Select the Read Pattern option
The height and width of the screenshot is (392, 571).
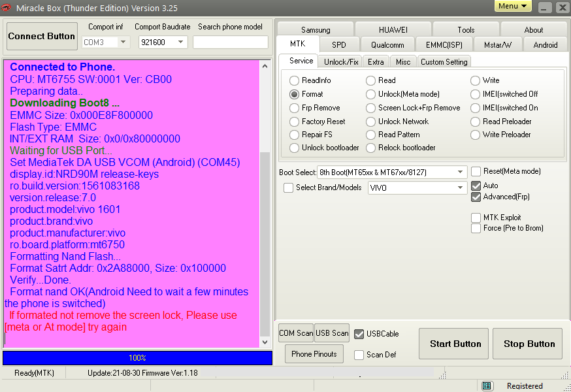(370, 135)
